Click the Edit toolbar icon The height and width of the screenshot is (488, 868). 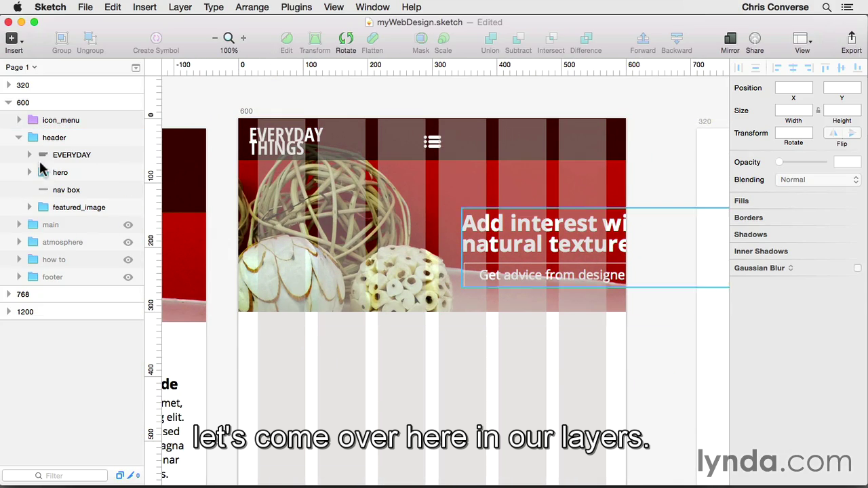click(x=287, y=39)
